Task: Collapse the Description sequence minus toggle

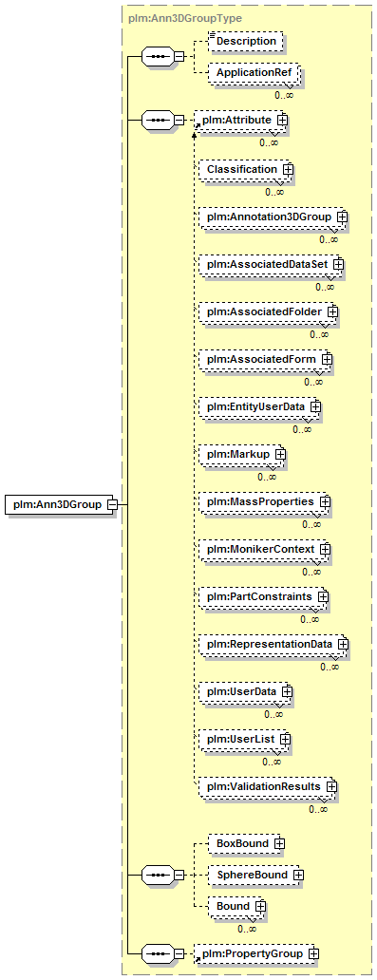Action: pos(179,56)
